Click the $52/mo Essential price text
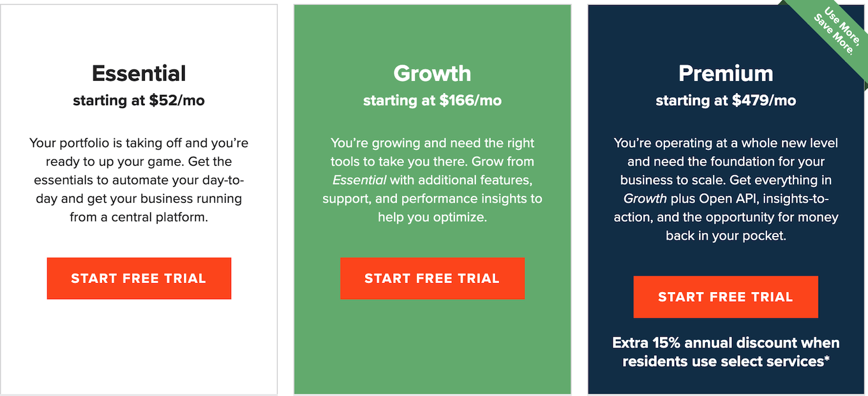This screenshot has height=396, width=868. pyautogui.click(x=138, y=100)
